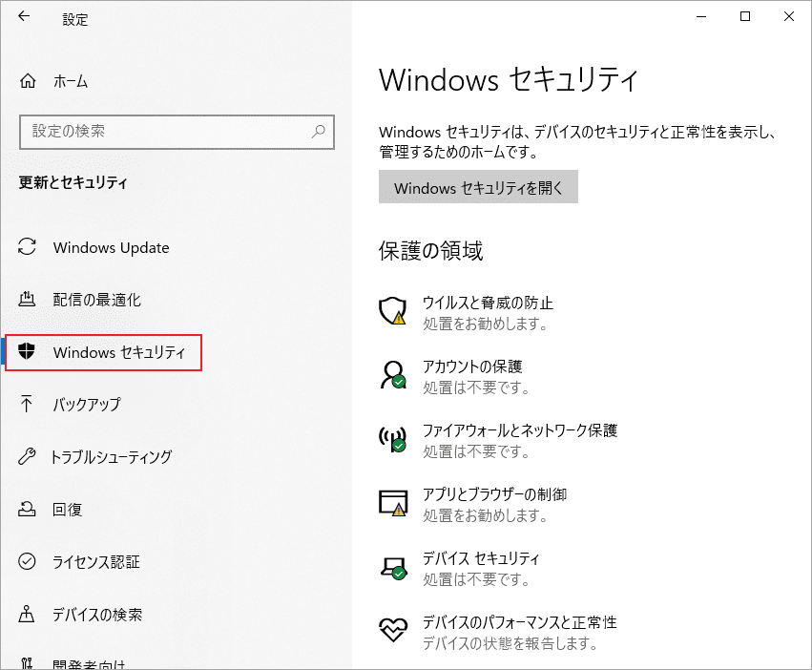
Task: Minimize the Settings window
Action: pos(701,16)
